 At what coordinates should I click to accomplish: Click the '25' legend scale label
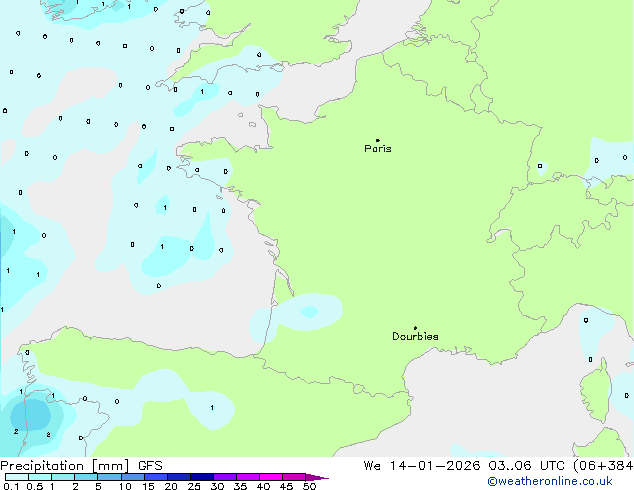click(194, 486)
